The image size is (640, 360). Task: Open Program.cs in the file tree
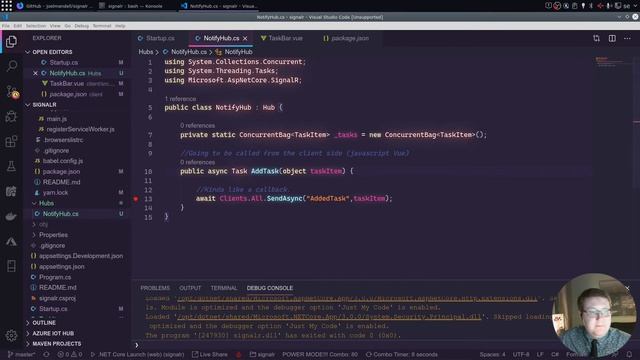tap(55, 277)
